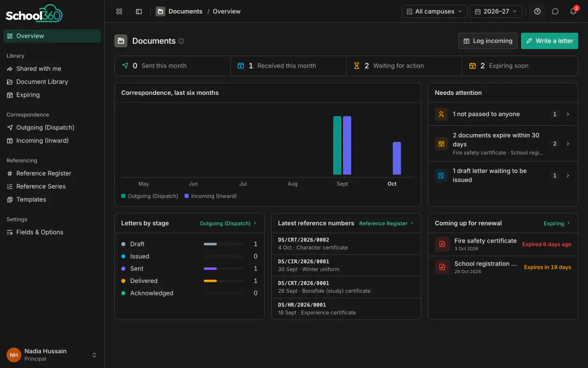Toggle the sidebar panel icon
Viewport: 588px width, 368px height.
point(139,11)
